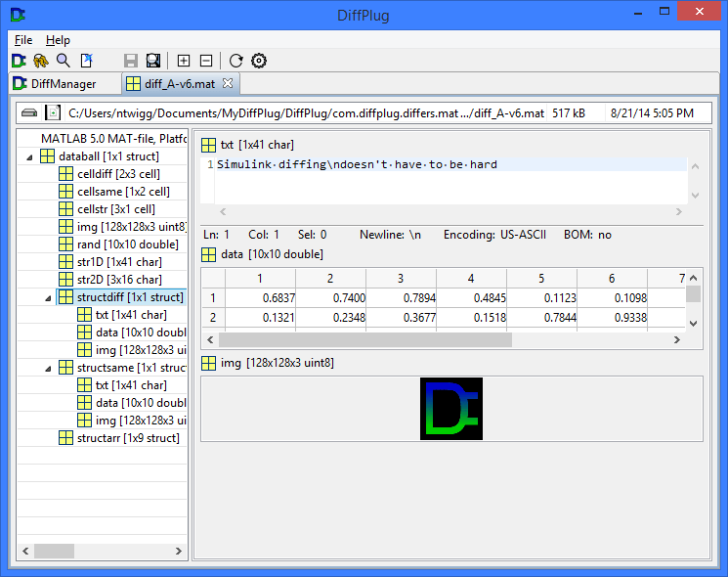The image size is (728, 577).
Task: Click the save all floppy icon
Action: coord(153,61)
